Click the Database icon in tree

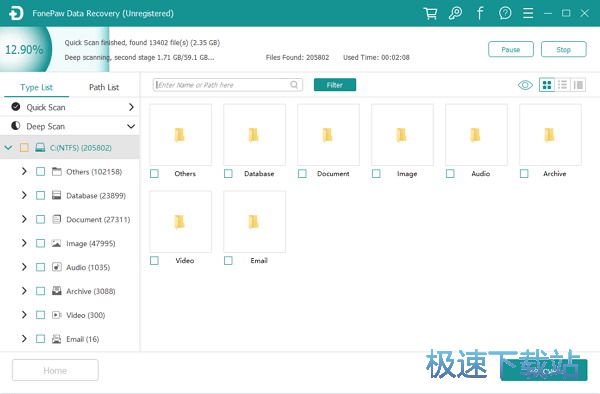[57, 195]
